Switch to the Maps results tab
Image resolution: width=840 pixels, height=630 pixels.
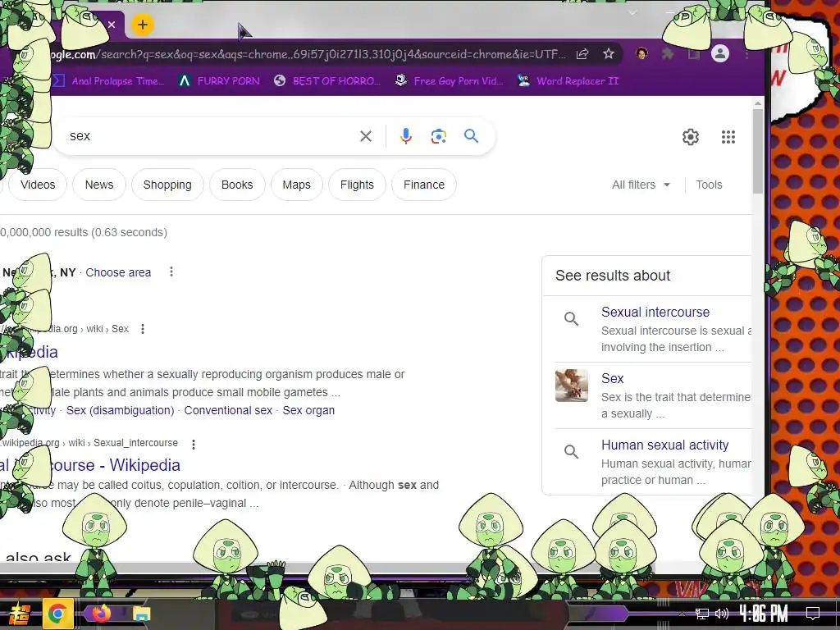[296, 185]
